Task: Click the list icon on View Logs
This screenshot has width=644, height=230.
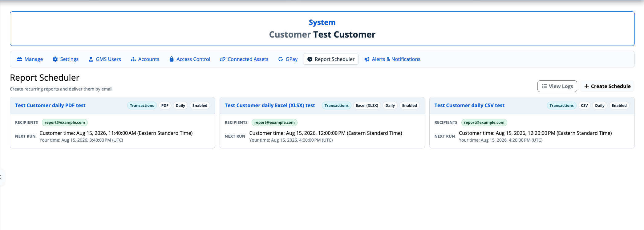Action: [545, 86]
